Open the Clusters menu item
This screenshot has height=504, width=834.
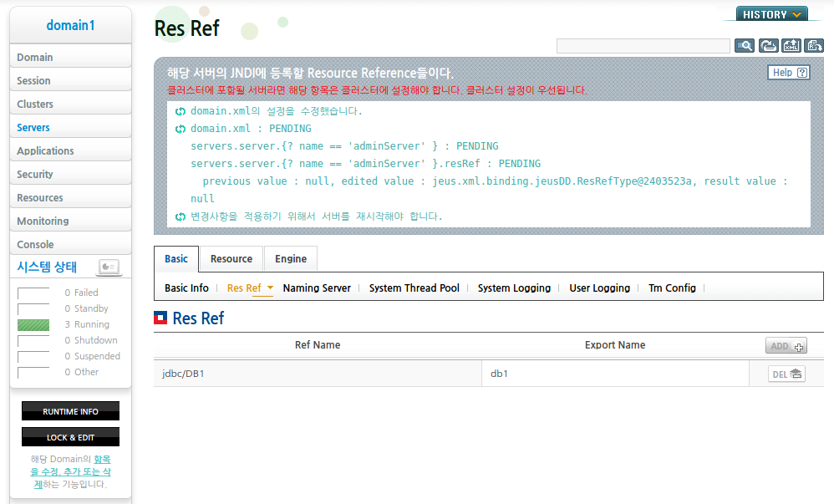pyautogui.click(x=71, y=104)
